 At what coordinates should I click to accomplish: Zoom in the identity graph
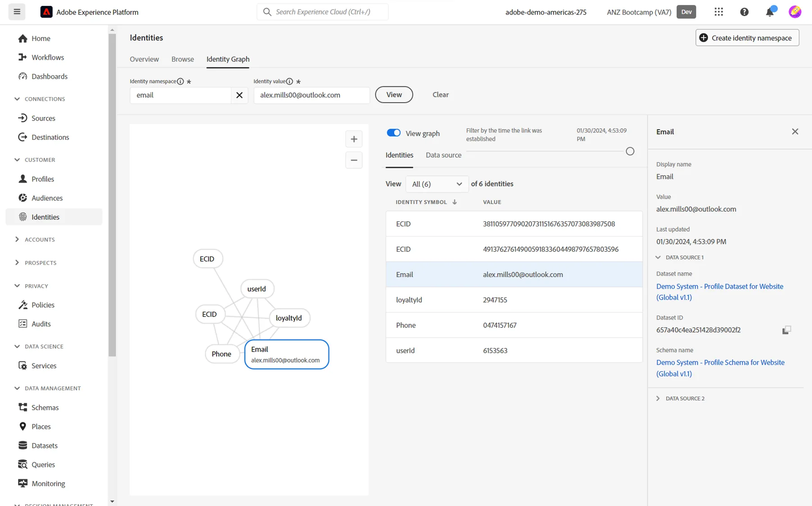[354, 139]
